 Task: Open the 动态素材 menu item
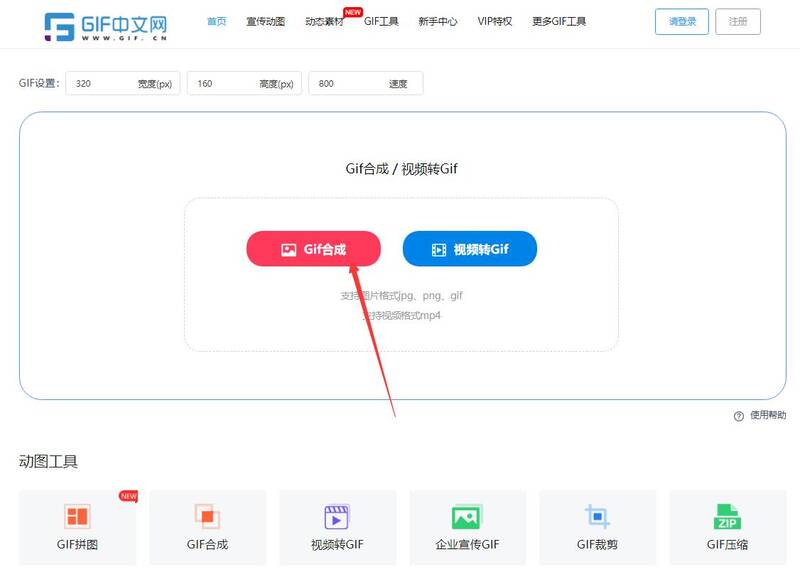[324, 21]
